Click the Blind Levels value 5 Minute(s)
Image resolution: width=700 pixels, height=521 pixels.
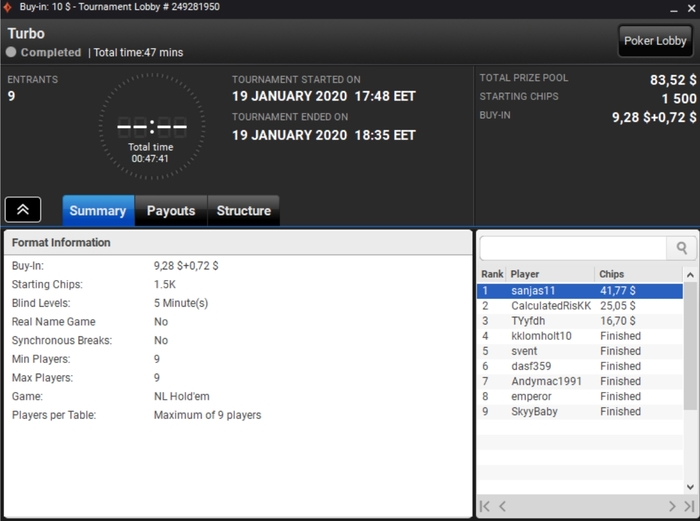click(181, 303)
